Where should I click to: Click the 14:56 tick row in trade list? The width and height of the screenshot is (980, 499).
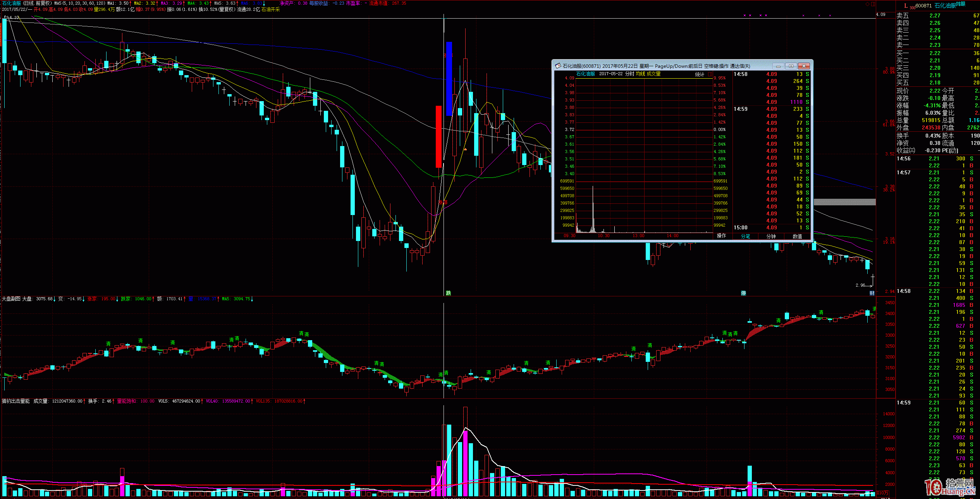click(938, 158)
